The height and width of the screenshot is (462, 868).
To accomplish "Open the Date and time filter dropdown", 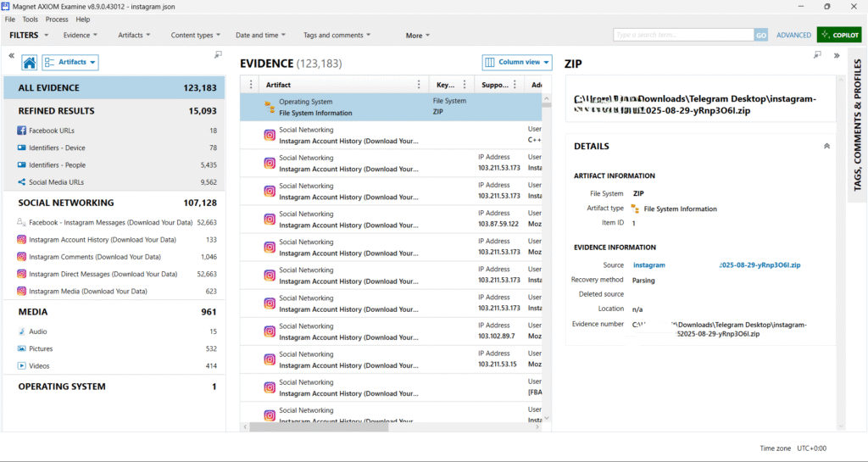I will point(261,35).
